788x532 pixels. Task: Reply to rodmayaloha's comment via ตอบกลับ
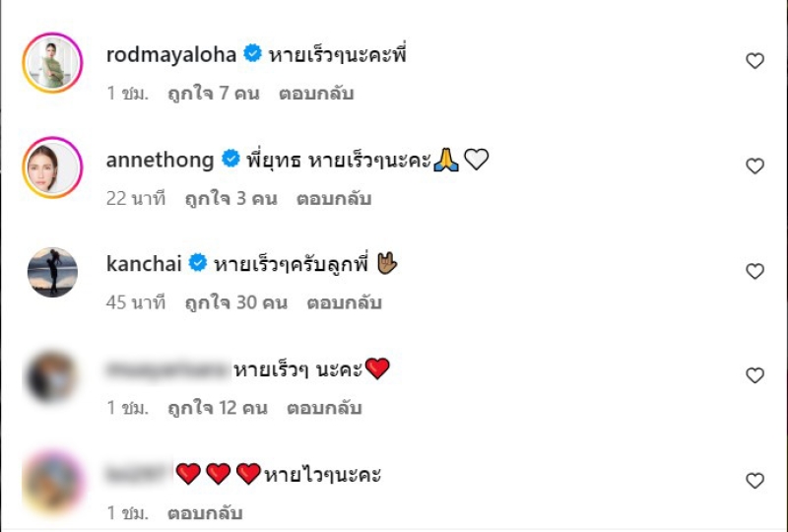(x=316, y=93)
